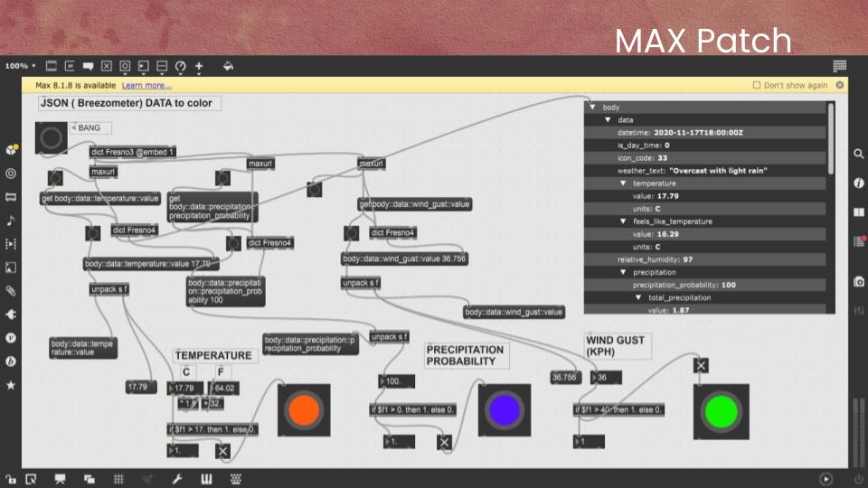This screenshot has width=868, height=488.
Task: Click the wrench debug icon
Action: 177,479
